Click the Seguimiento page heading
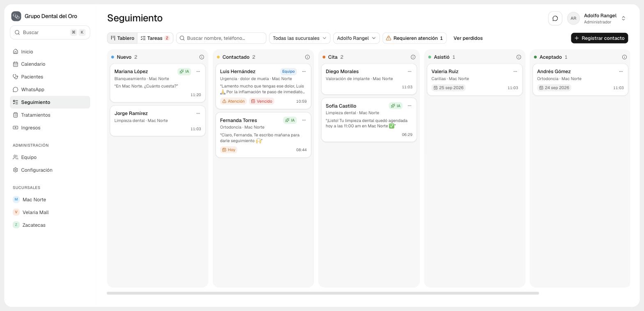Viewport: 644px width, 311px height. coord(135,18)
